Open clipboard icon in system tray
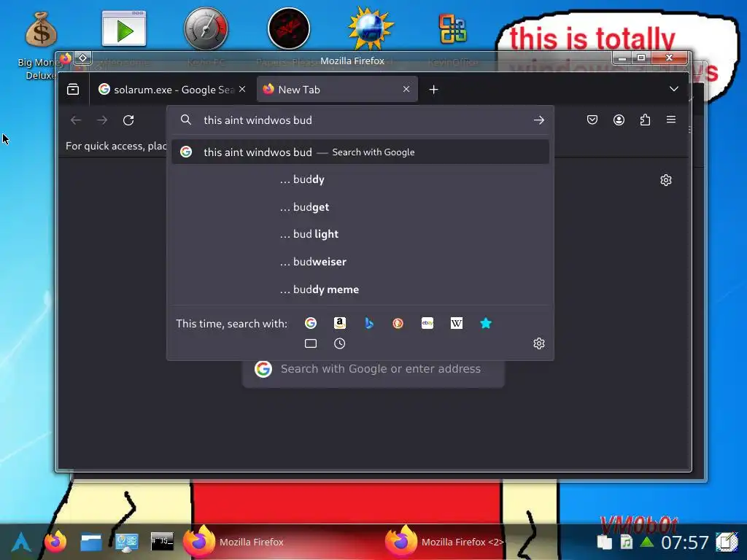The width and height of the screenshot is (747, 560). point(604,542)
